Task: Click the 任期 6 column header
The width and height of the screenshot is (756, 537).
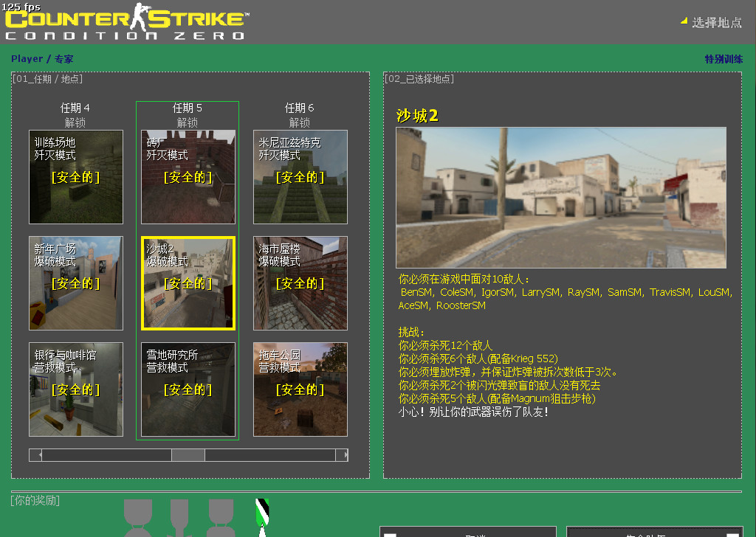Action: pyautogui.click(x=300, y=108)
